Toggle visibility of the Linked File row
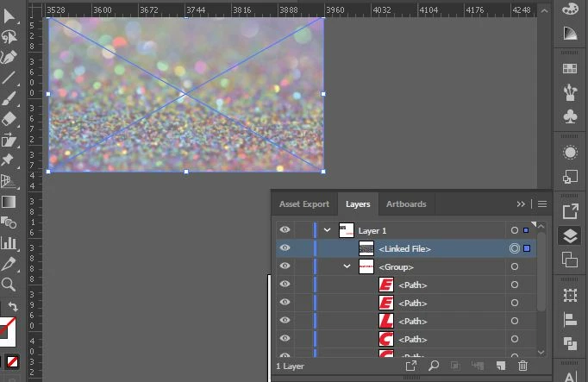Screen dimensions: 588x382 click(x=285, y=247)
